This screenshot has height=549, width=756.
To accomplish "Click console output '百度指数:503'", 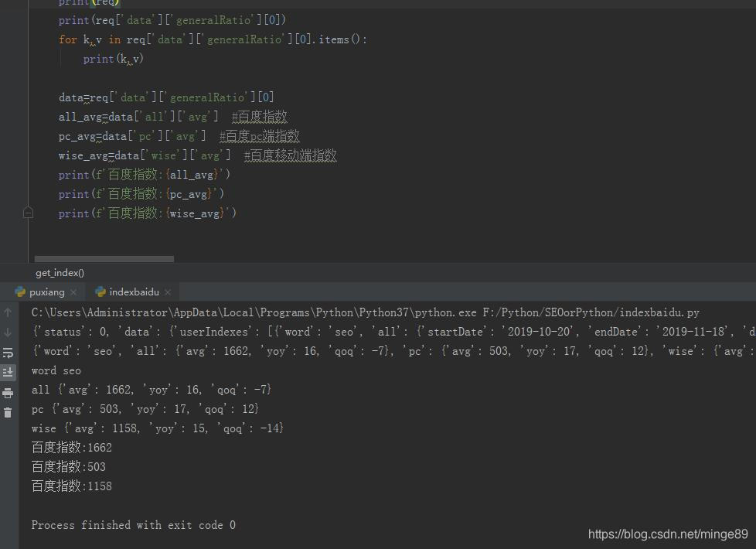I will [x=69, y=466].
